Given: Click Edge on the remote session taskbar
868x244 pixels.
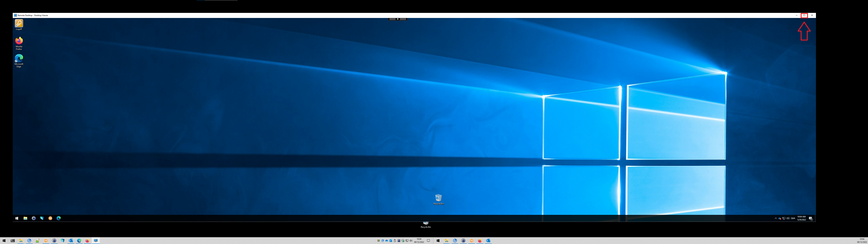Looking at the screenshot, I should [59, 218].
